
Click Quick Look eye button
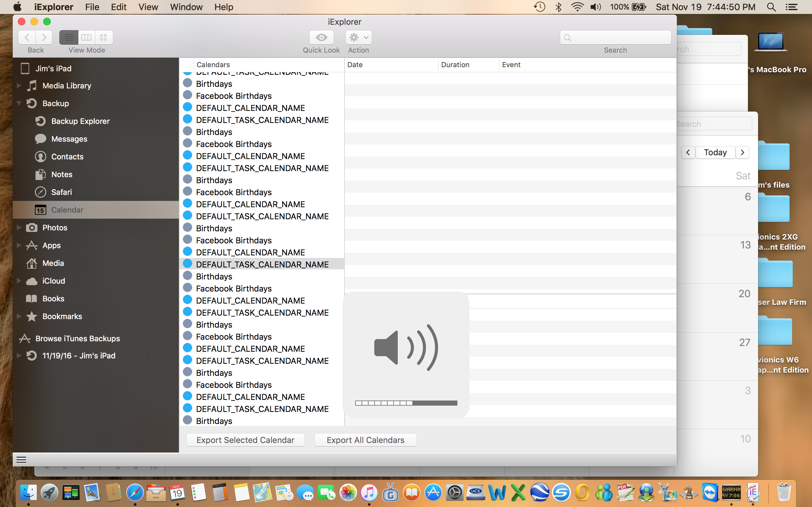(x=321, y=37)
